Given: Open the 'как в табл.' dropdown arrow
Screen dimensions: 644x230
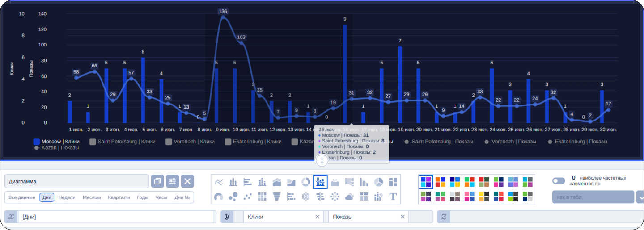Looking at the screenshot, I should [640, 197].
